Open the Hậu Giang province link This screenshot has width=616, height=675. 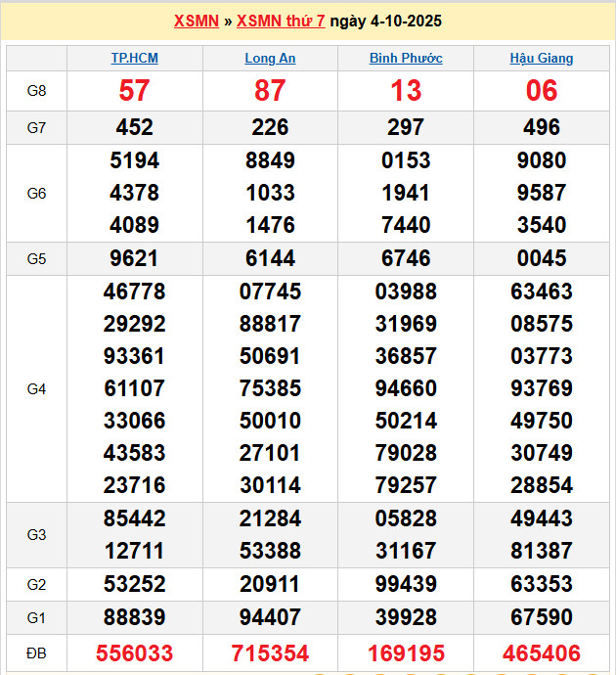click(542, 58)
